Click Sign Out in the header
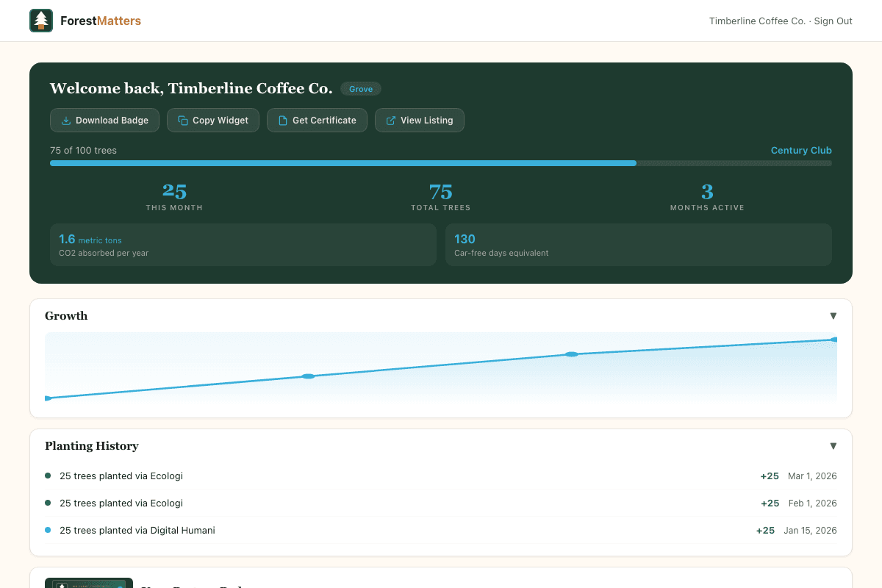Image resolution: width=882 pixels, height=588 pixels. pyautogui.click(x=833, y=21)
